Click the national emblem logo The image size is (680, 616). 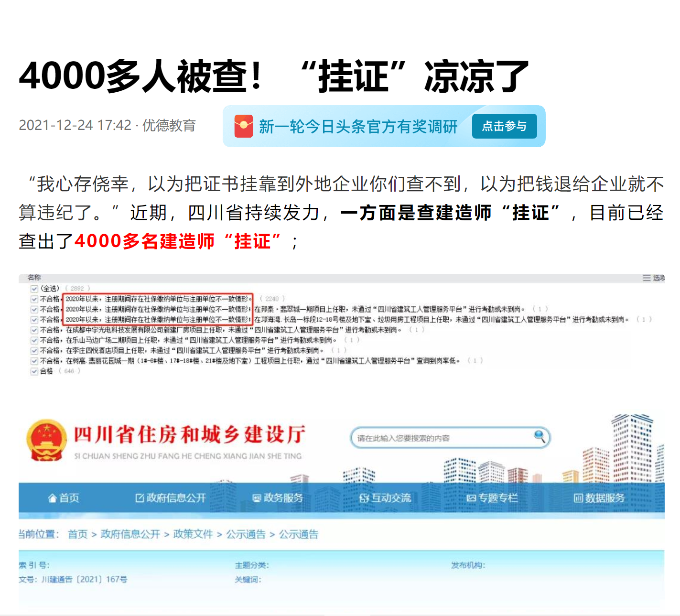(46, 440)
